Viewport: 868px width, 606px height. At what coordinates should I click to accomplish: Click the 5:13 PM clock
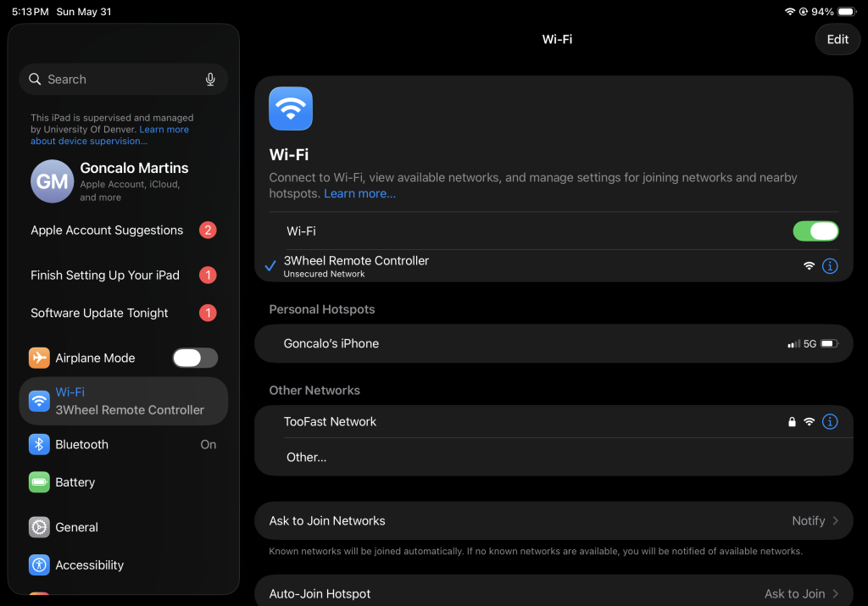pos(31,12)
